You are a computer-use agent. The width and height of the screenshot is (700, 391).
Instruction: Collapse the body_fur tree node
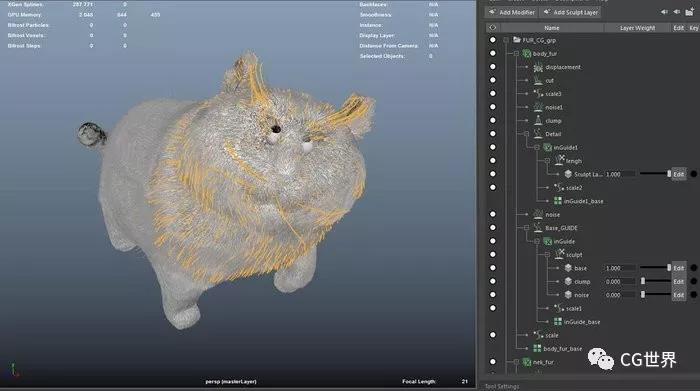(x=516, y=54)
